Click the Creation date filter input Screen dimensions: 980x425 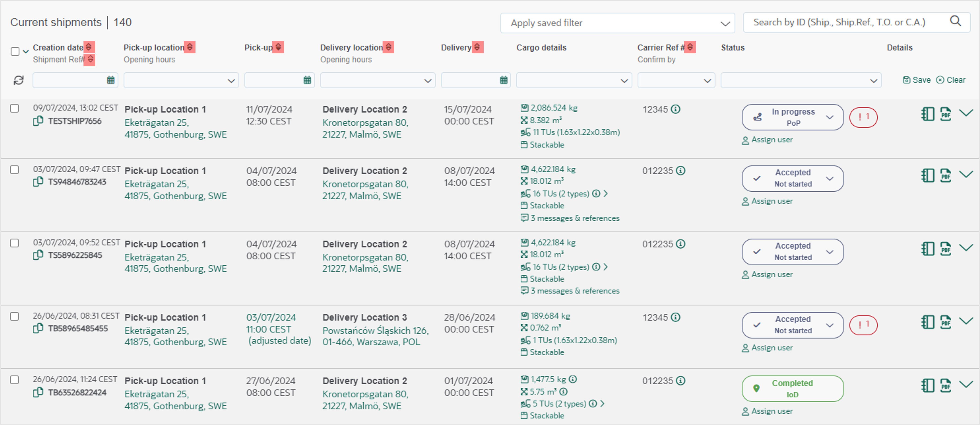pos(75,80)
